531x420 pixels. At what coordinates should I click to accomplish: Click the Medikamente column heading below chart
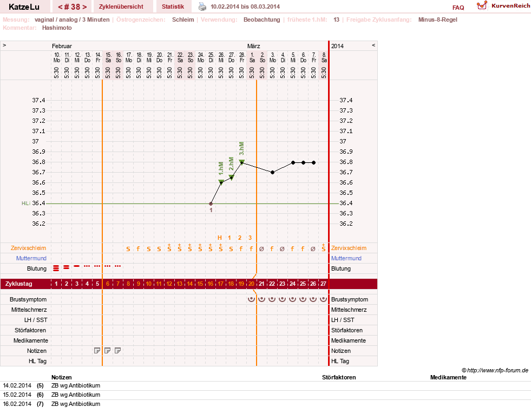448,377
